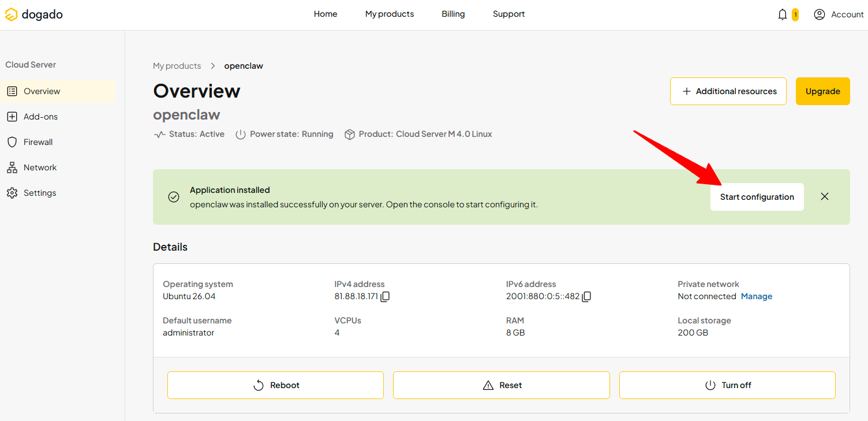The height and width of the screenshot is (421, 868).
Task: Copy the IPv4 address with the copy icon
Action: click(x=386, y=297)
